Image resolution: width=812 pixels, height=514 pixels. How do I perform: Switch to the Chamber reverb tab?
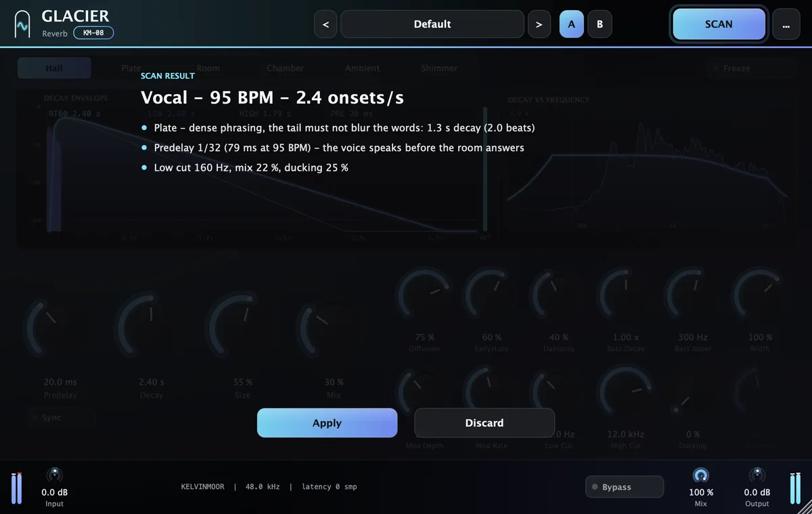tap(286, 68)
